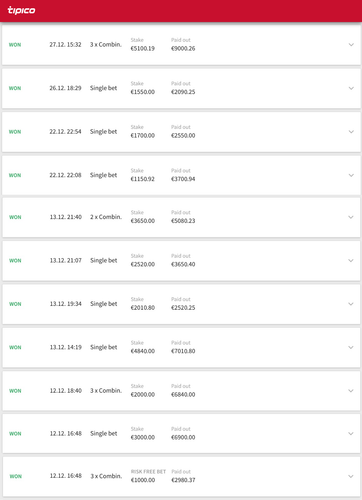Click the €6840.00 paid out amount
Image resolution: width=362 pixels, height=500 pixels.
tap(183, 395)
